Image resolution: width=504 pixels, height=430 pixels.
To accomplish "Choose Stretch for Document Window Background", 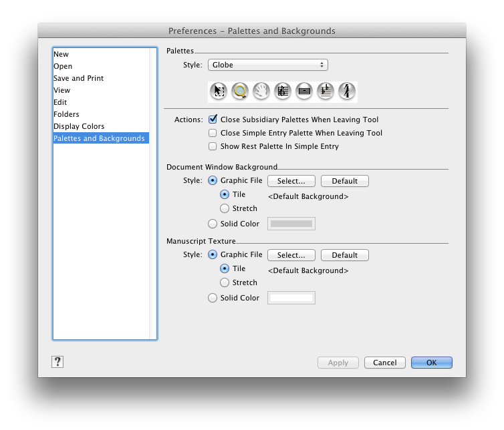I will tap(225, 208).
